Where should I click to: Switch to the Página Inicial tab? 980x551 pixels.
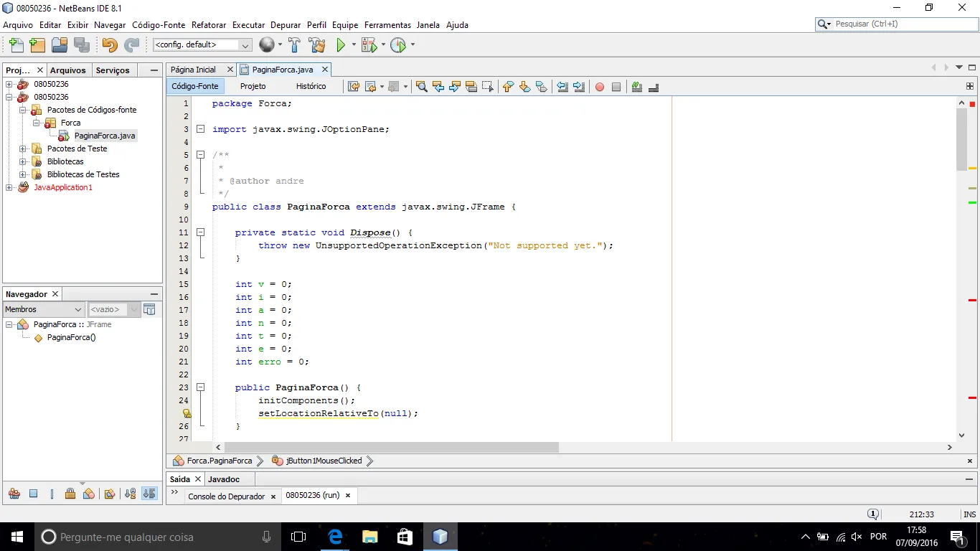tap(194, 70)
